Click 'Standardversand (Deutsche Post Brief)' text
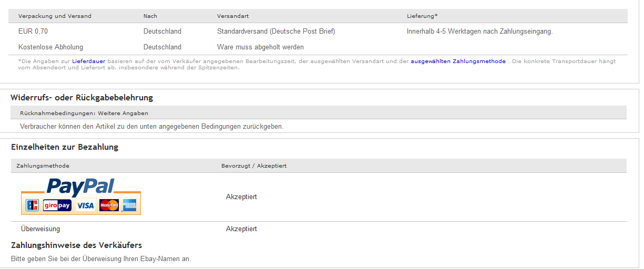Viewport: 644px width, 269px height. click(276, 32)
